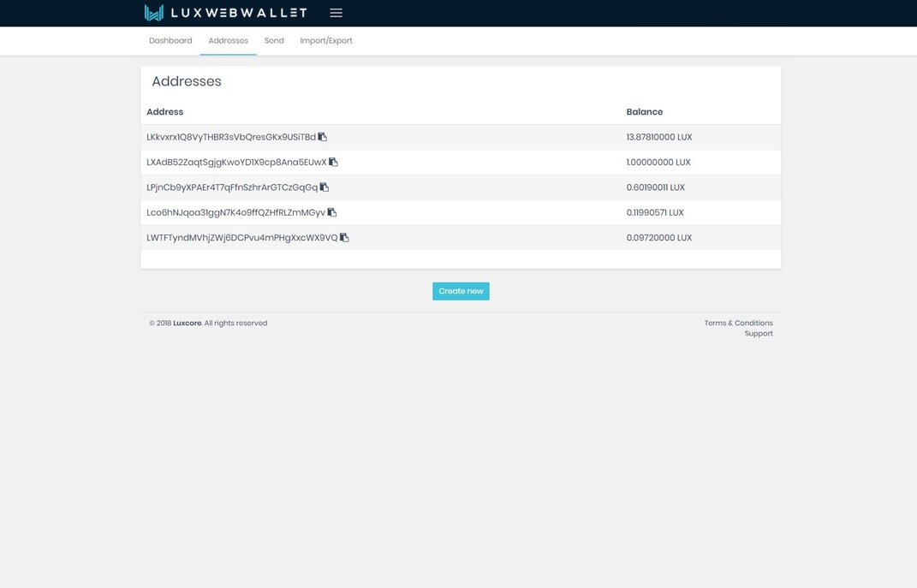Image resolution: width=917 pixels, height=588 pixels.
Task: Click the 1.00000000 LUX balance
Action: [x=658, y=162]
